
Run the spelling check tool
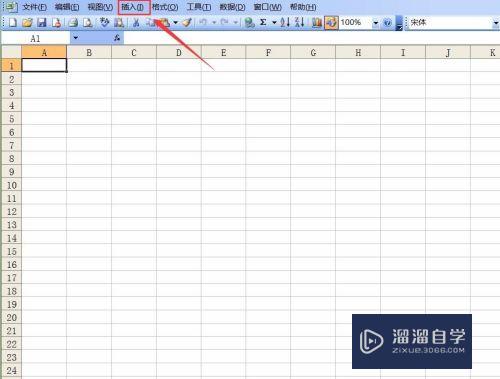click(105, 23)
